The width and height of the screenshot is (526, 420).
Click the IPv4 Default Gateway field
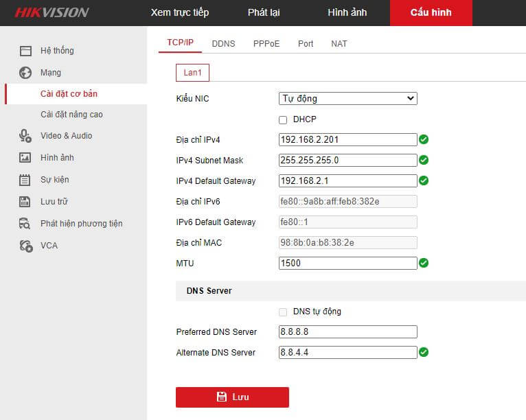348,181
